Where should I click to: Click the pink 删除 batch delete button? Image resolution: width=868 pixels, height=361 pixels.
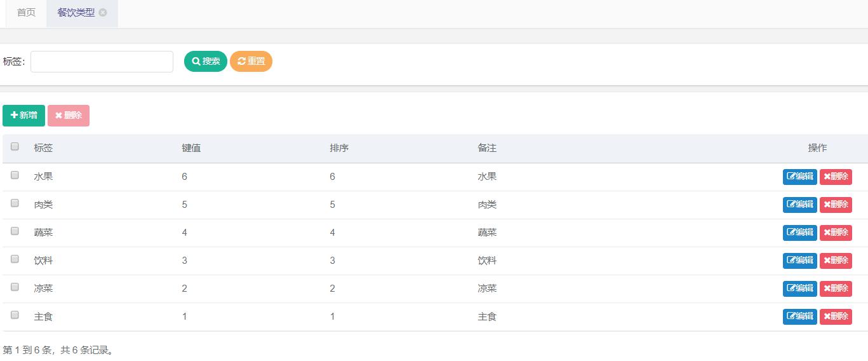[x=69, y=116]
